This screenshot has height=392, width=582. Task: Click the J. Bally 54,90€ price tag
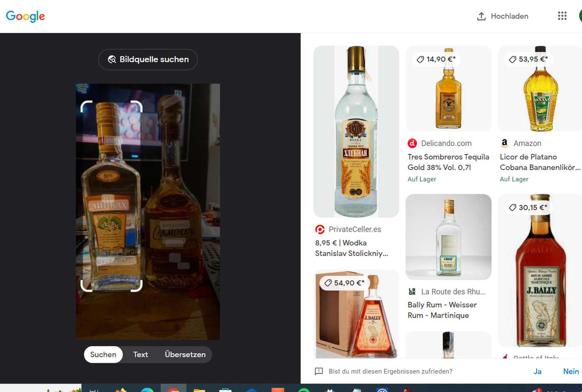(344, 282)
